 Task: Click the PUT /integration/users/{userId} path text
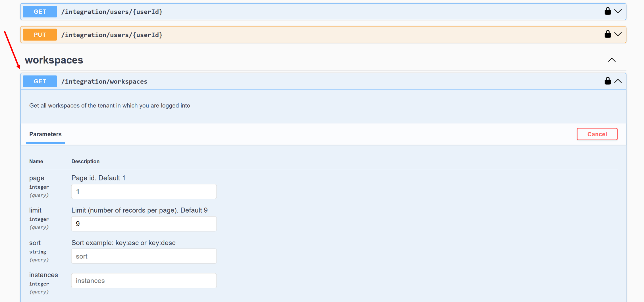(x=112, y=35)
